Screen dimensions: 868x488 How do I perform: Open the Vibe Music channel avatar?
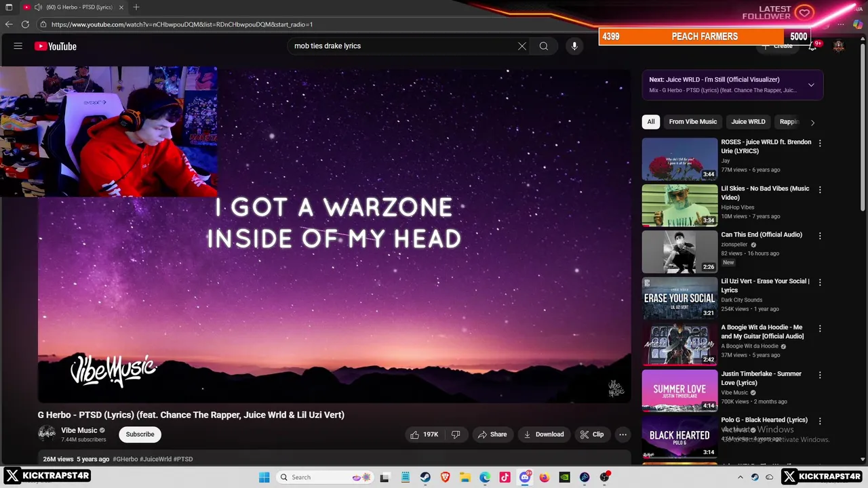(x=47, y=434)
